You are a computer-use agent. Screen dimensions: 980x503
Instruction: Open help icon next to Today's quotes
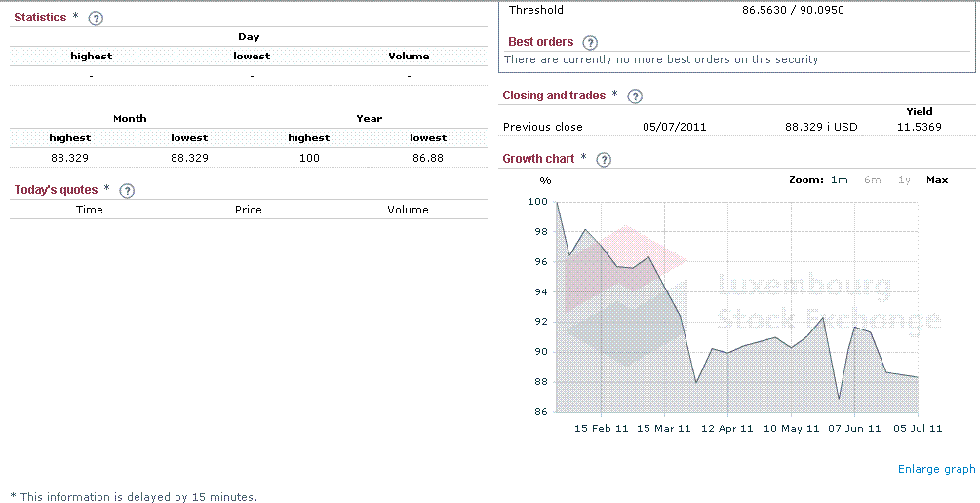(x=126, y=191)
